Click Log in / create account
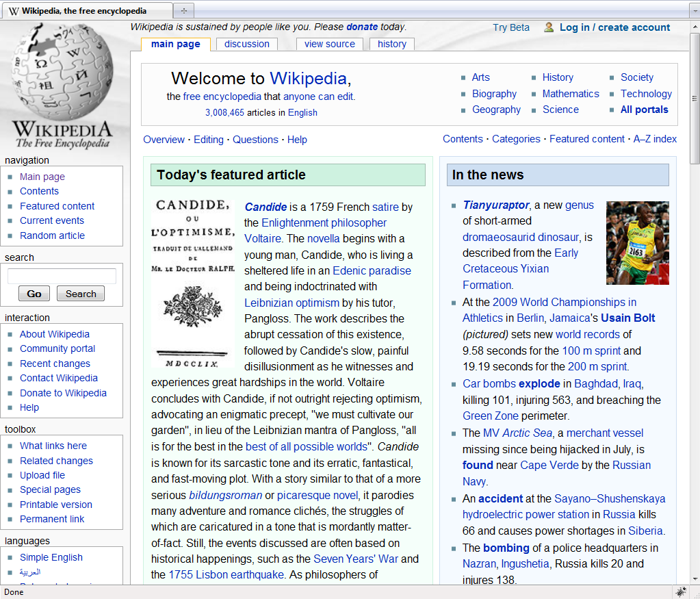Viewport: 700px width, 599px height. 614,27
